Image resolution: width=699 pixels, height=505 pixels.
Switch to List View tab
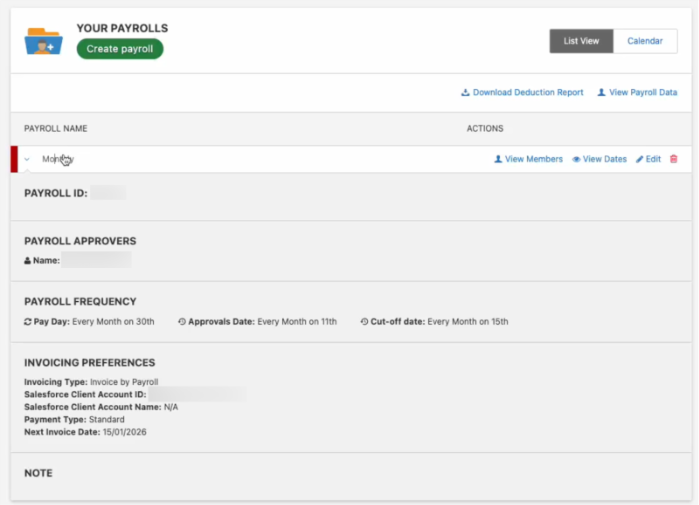point(581,41)
